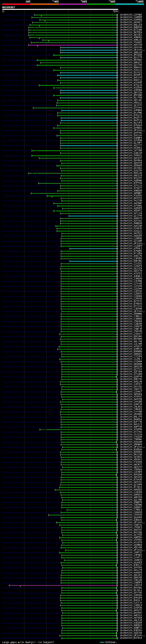Open hit UniRef100_P18492
146x644 pixels.
point(131,42)
